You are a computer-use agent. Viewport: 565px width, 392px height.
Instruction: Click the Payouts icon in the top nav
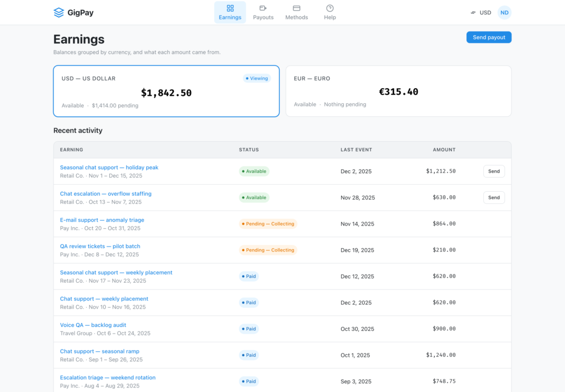click(x=263, y=8)
